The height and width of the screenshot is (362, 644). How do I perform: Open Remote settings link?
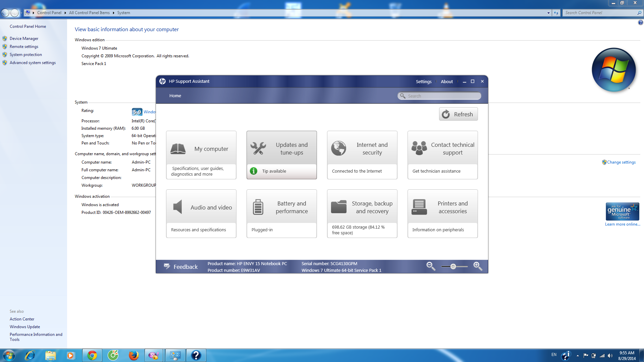pyautogui.click(x=24, y=47)
